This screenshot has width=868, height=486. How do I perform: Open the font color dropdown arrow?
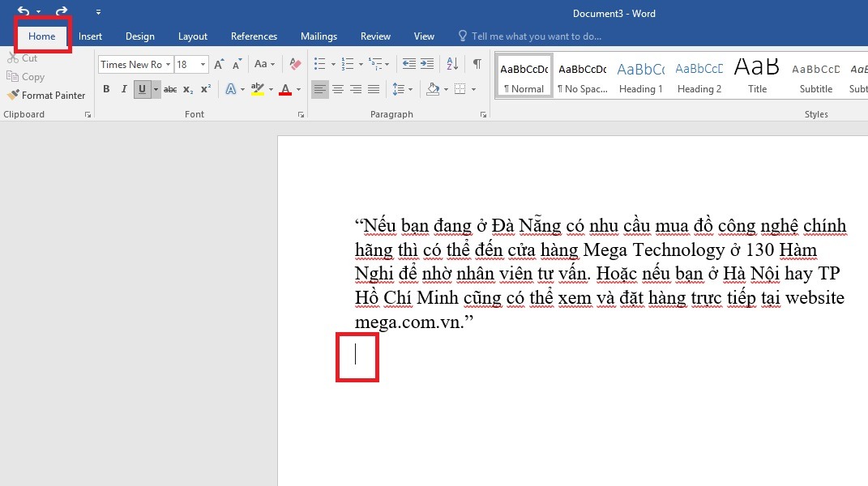298,89
